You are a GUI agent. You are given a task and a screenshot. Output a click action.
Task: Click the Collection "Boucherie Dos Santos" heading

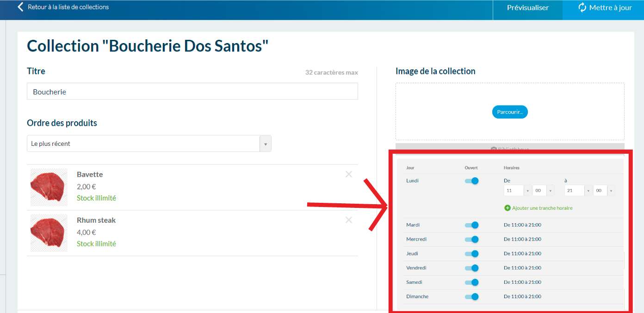point(148,46)
